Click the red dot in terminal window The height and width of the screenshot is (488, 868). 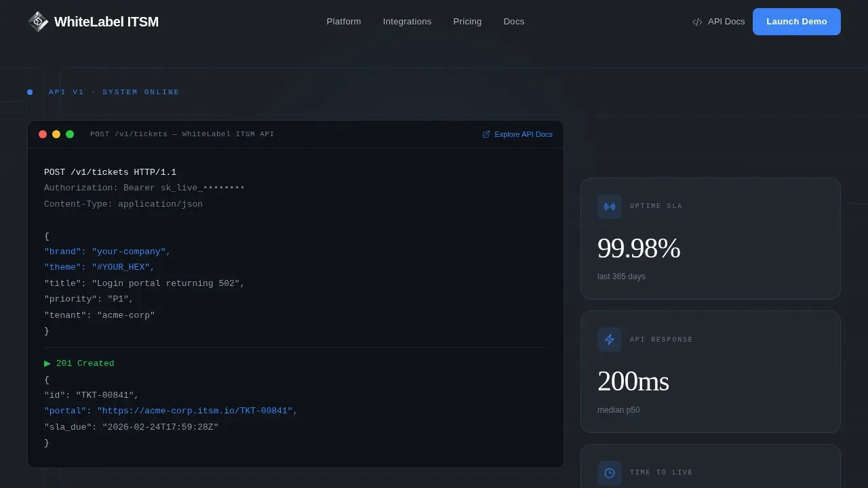tap(43, 134)
